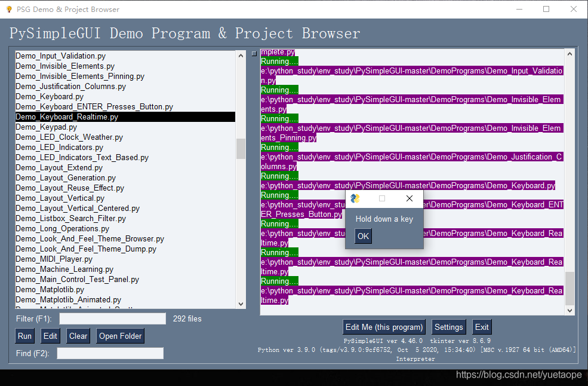588x386 pixels.
Task: Open Edit Me (this program)
Action: coord(384,327)
